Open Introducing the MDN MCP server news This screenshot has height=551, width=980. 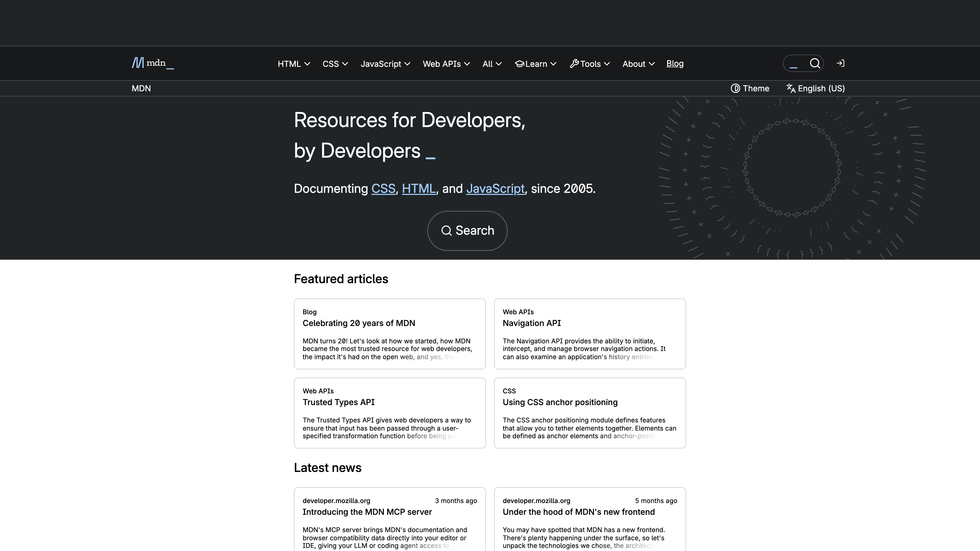pyautogui.click(x=367, y=512)
